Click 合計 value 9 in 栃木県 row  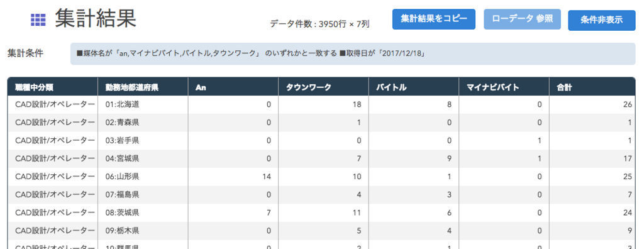(630, 231)
